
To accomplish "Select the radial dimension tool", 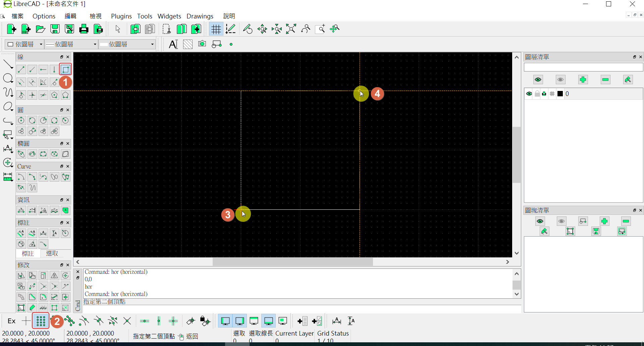I will 65,233.
